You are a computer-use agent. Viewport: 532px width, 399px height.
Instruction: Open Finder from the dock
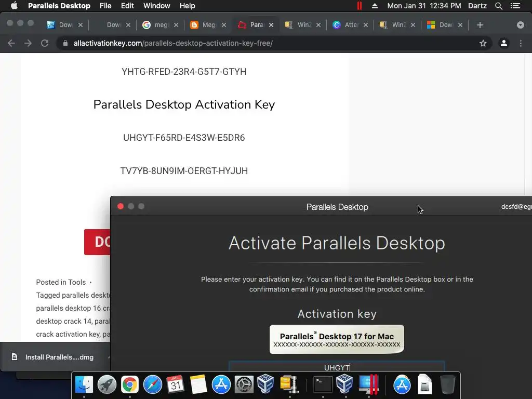click(x=84, y=384)
